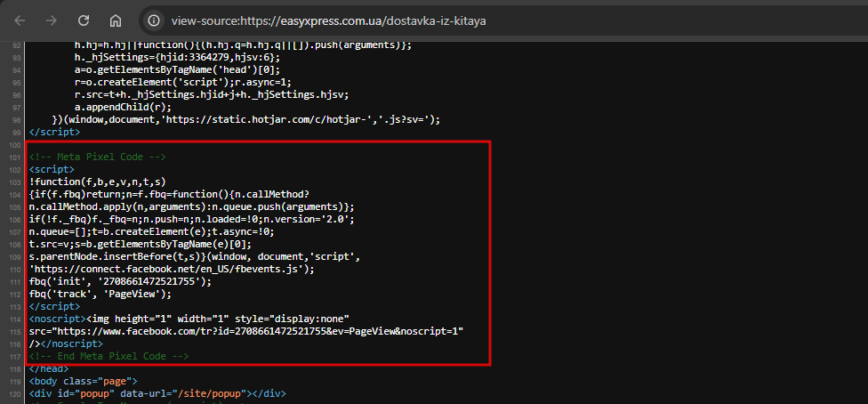Click line number 101

[x=15, y=157]
